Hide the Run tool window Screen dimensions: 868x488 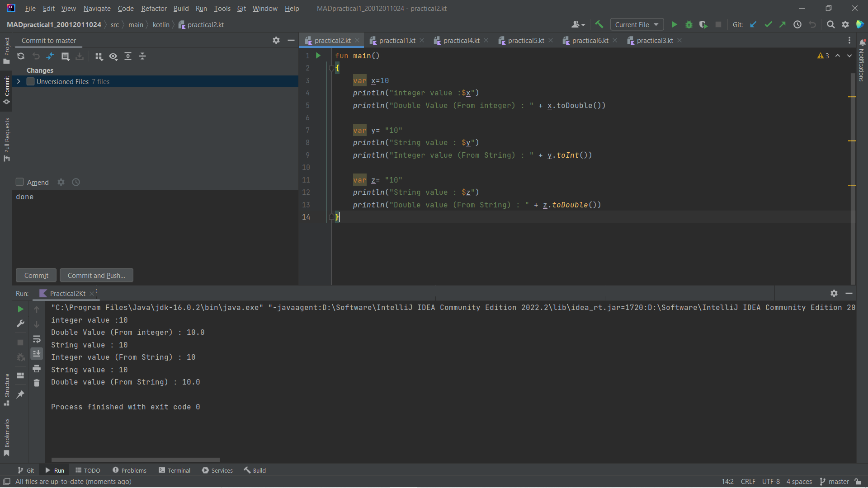pos(849,293)
